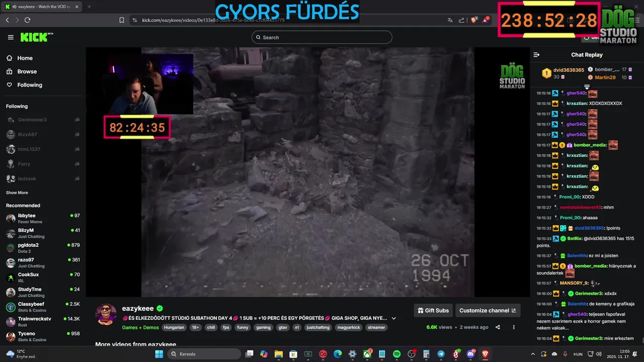
Task: Reload the browser page
Action: [27, 20]
